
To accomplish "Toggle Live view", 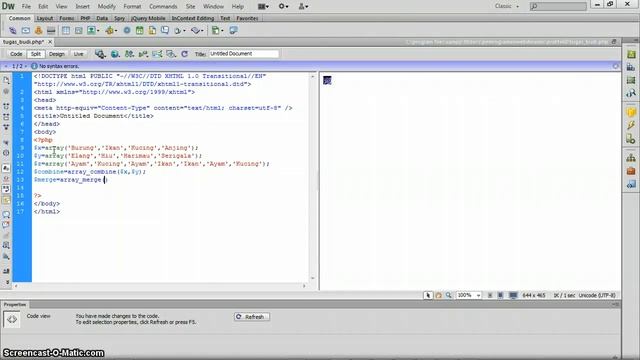I will [78, 54].
